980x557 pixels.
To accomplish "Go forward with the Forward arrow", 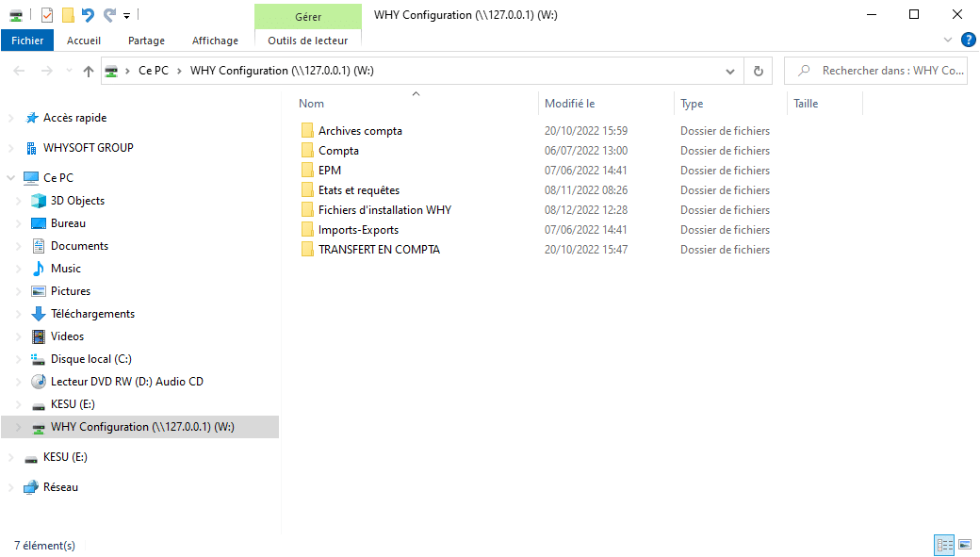I will 47,71.
